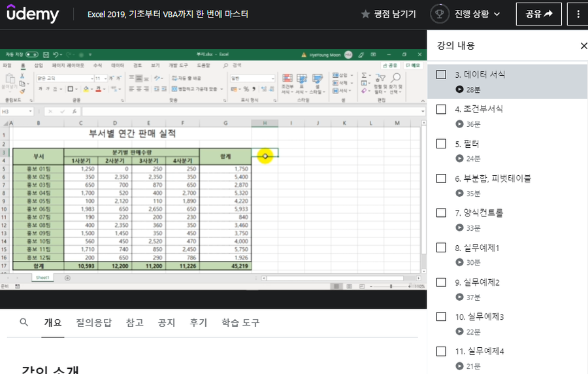Open the number format dropdown (일반)
This screenshot has height=374, width=588.
coord(272,78)
